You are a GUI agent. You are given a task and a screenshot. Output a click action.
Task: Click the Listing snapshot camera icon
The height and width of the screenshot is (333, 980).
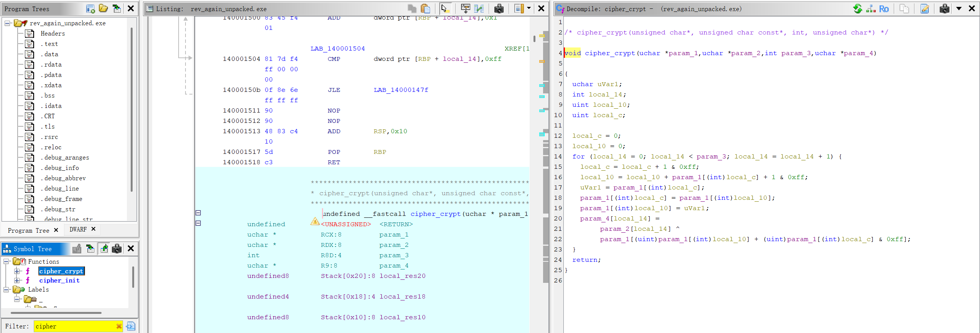[499, 8]
